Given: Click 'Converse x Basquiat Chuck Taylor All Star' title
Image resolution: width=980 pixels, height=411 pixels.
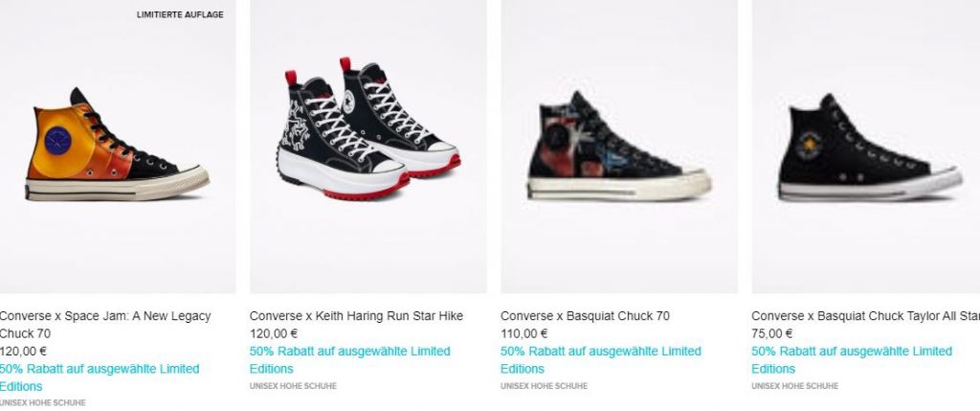Looking at the screenshot, I should (x=865, y=316).
